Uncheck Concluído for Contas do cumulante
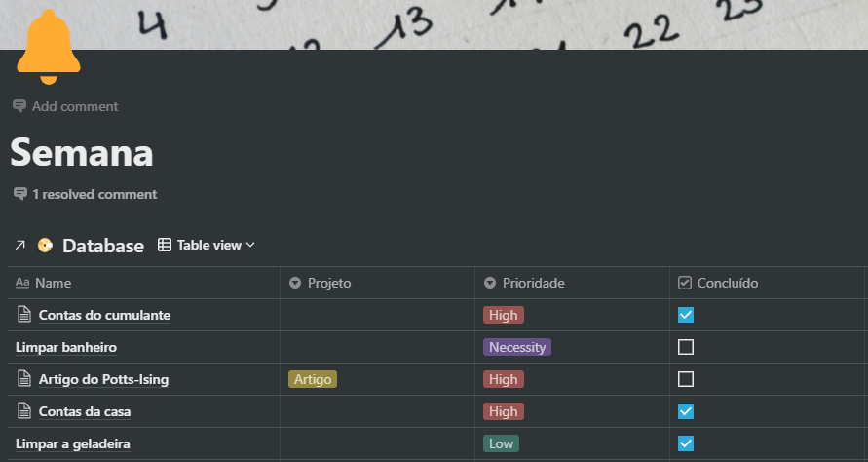This screenshot has height=462, width=868. click(686, 315)
